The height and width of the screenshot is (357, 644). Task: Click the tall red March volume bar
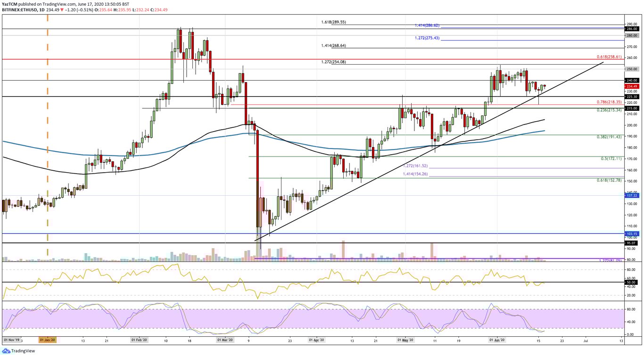[x=259, y=248]
